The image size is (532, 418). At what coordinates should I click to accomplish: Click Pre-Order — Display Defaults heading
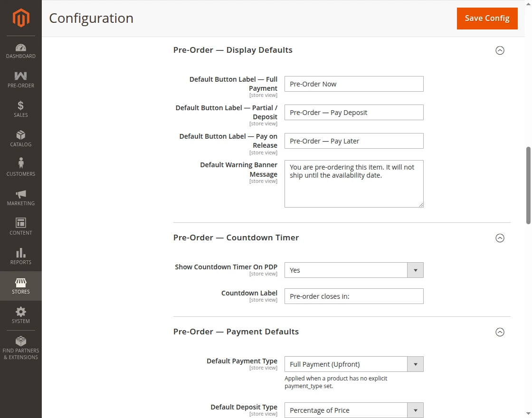(233, 50)
